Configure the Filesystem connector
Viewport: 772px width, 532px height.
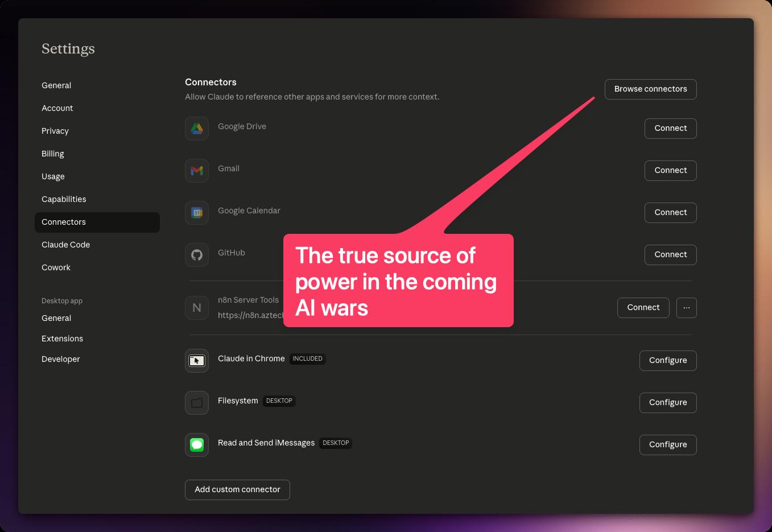tap(667, 403)
